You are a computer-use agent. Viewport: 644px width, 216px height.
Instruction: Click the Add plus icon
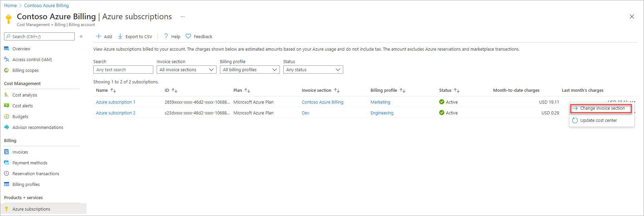(99, 36)
